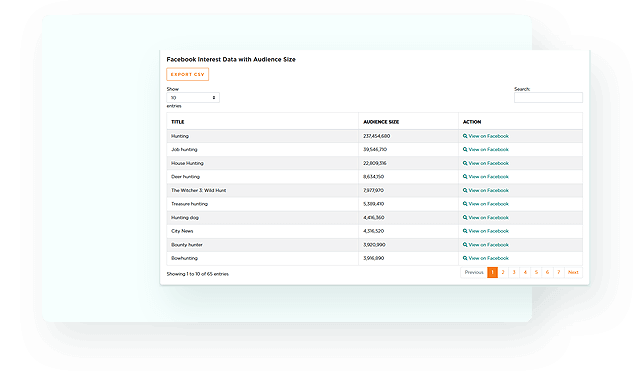Go to pagination page 3
The width and height of the screenshot is (633, 371).
pos(514,272)
